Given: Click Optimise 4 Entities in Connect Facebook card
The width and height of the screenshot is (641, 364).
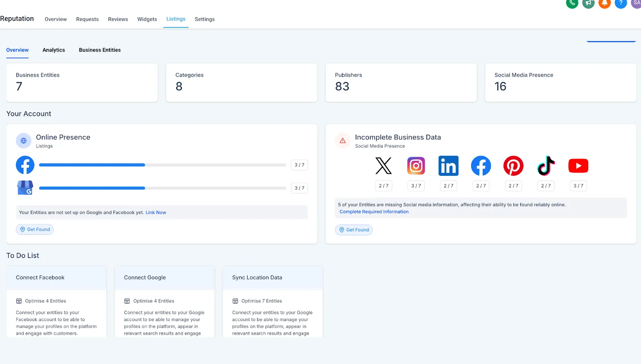Looking at the screenshot, I should [x=46, y=301].
